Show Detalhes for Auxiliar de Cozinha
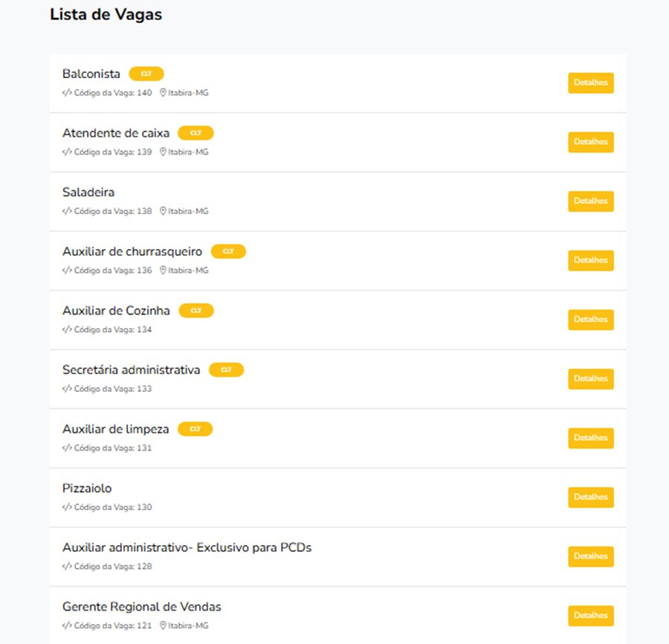669x644 pixels. click(590, 320)
